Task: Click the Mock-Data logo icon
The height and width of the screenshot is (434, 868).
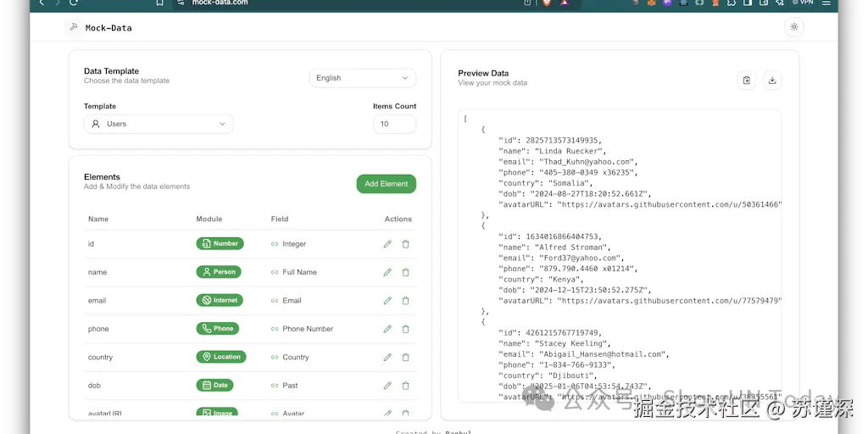Action: point(74,26)
